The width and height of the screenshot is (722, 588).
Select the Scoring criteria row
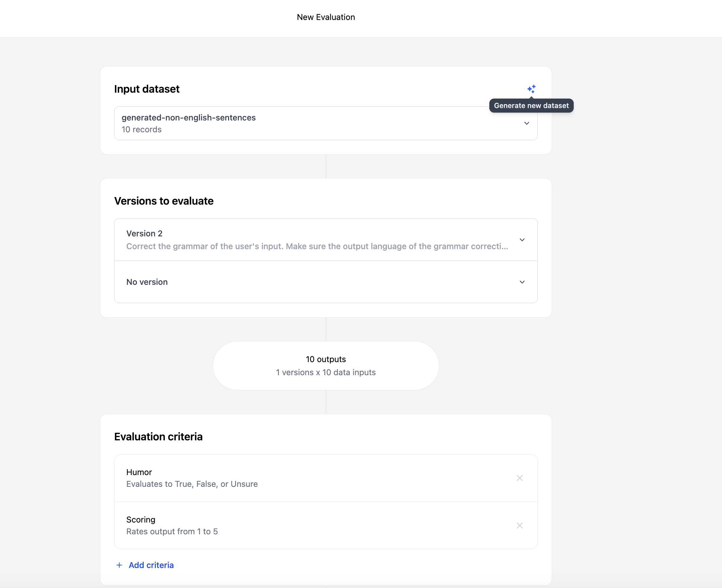coord(305,525)
